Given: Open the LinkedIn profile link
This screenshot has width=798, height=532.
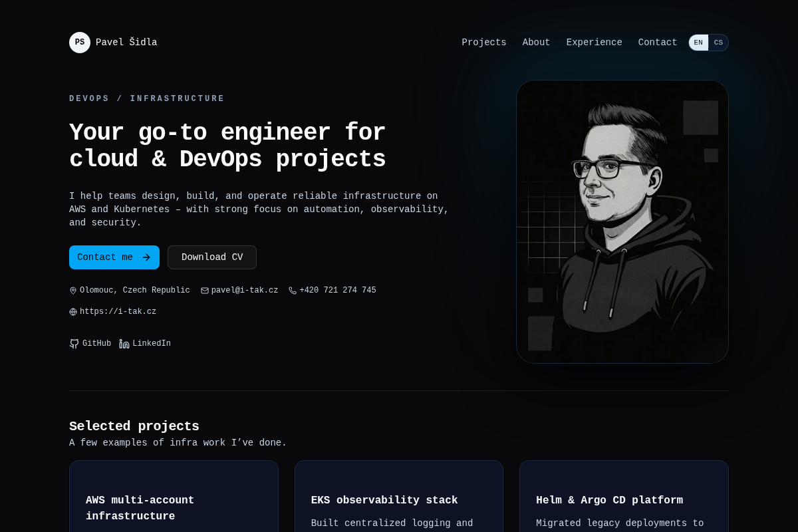Looking at the screenshot, I should (145, 344).
